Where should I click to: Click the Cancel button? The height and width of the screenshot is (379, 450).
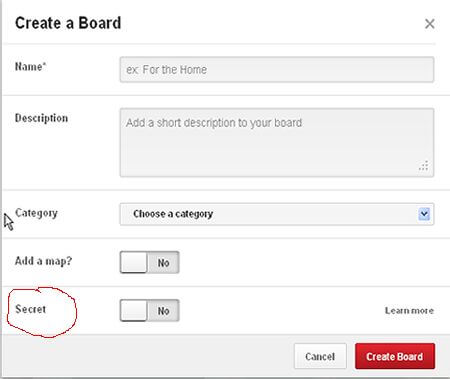click(320, 356)
